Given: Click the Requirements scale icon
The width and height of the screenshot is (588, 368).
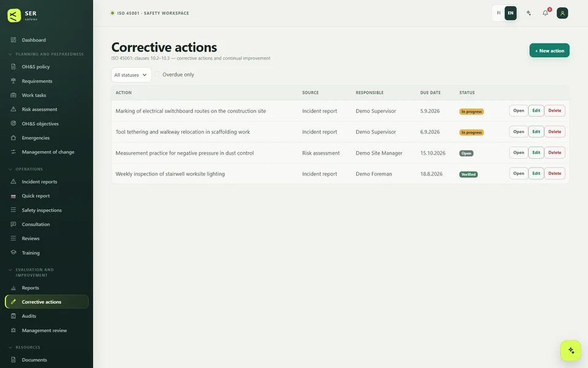Looking at the screenshot, I should [13, 81].
